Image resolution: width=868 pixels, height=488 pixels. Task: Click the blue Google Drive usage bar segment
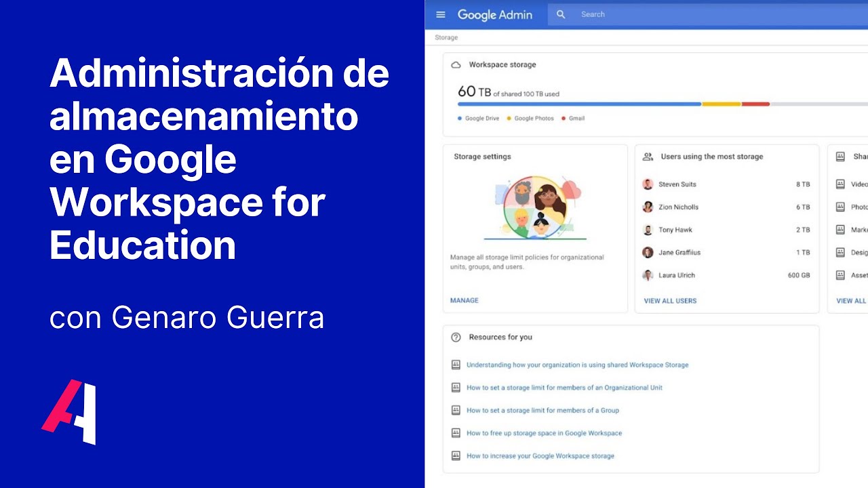pos(579,104)
